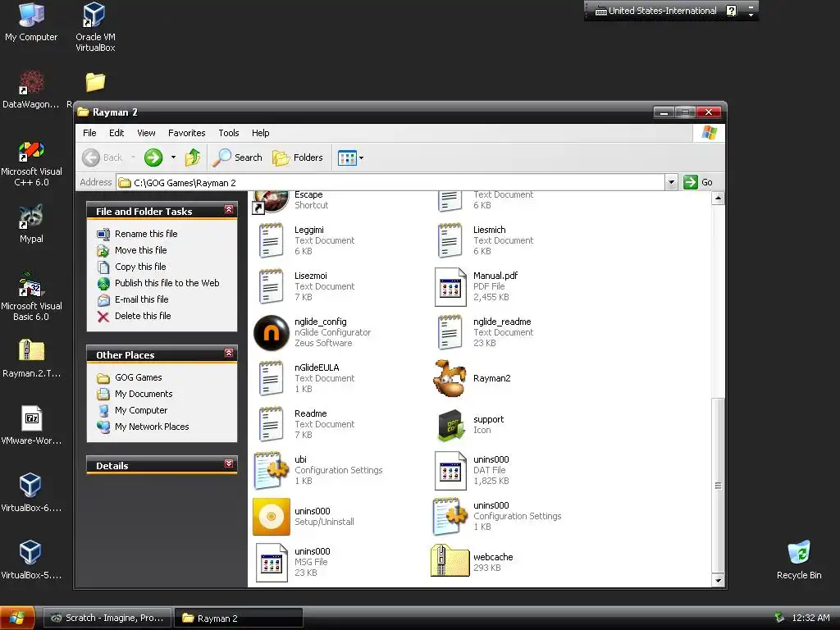Open the File menu

(89, 133)
